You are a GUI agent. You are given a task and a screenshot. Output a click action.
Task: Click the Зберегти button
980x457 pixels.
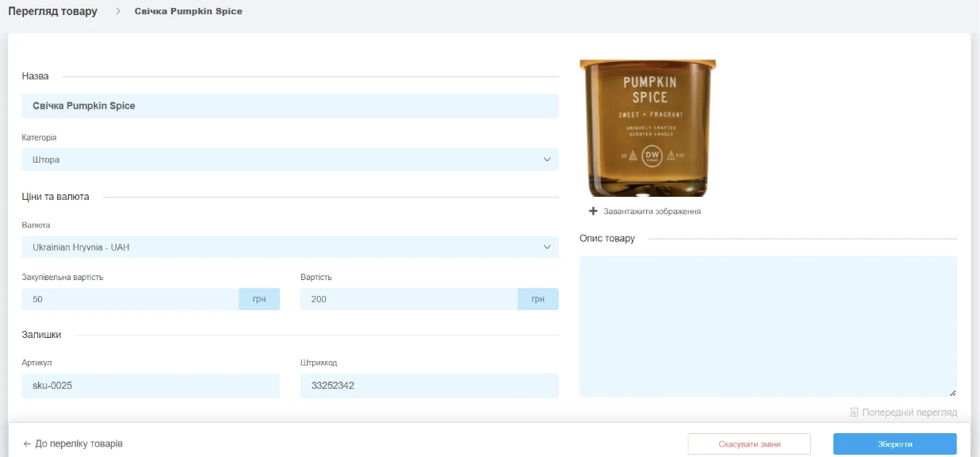[x=894, y=444]
